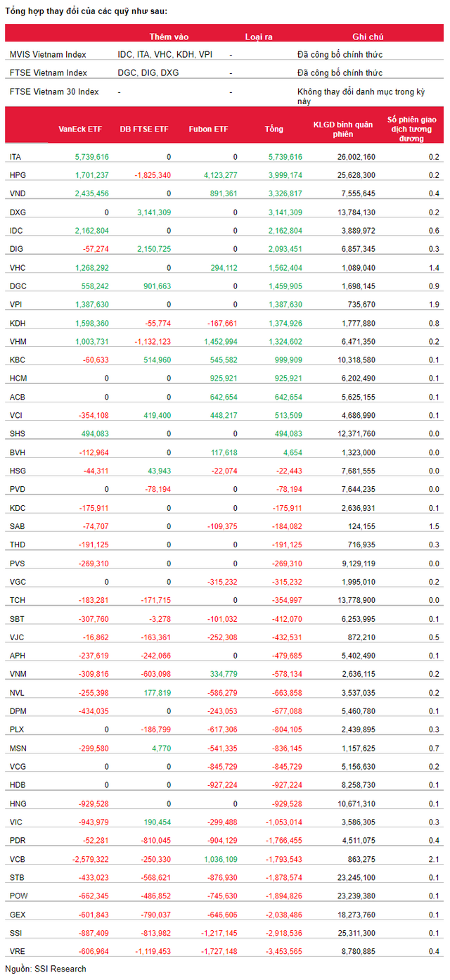450x980 pixels.
Task: Select the SSI ticker row label
Action: pyautogui.click(x=16, y=933)
